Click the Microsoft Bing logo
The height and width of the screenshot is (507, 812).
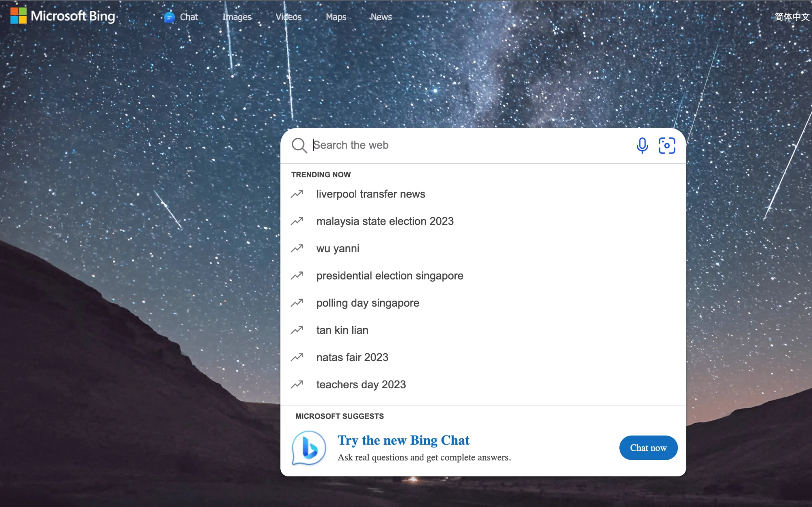[63, 16]
